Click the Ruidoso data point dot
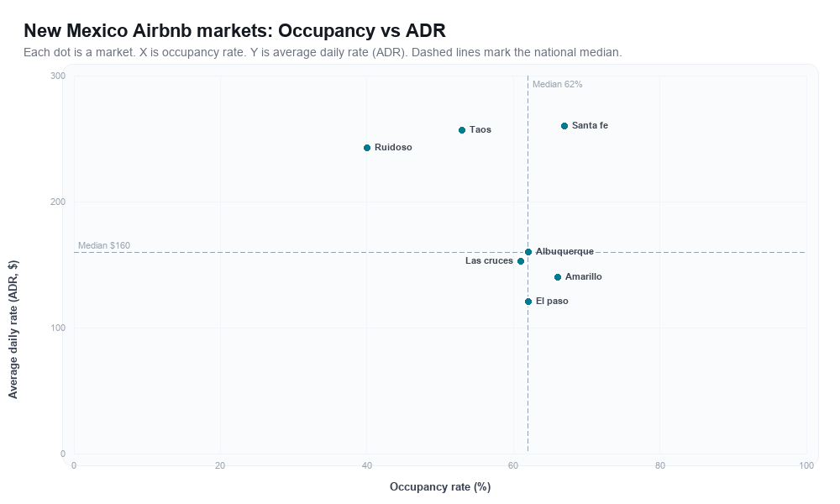Viewport: 840px width, 504px height. click(367, 148)
